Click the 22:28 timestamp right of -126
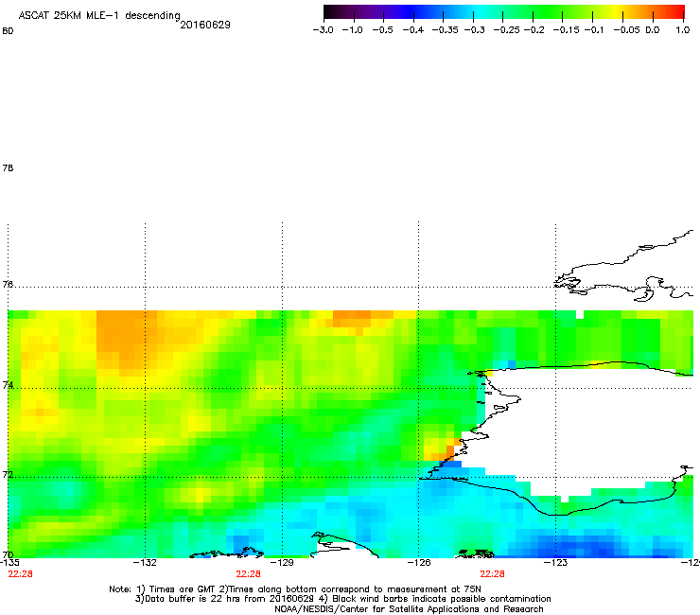 [x=492, y=574]
